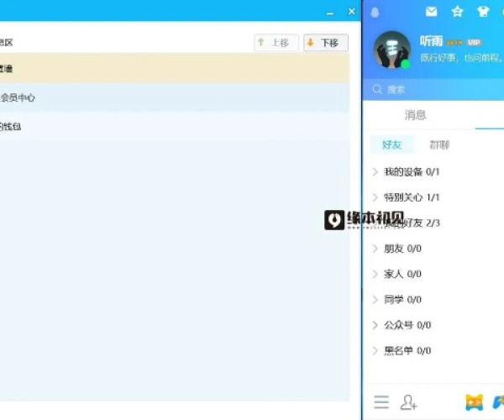Click the add friend icon
The height and width of the screenshot is (420, 504).
click(x=408, y=402)
